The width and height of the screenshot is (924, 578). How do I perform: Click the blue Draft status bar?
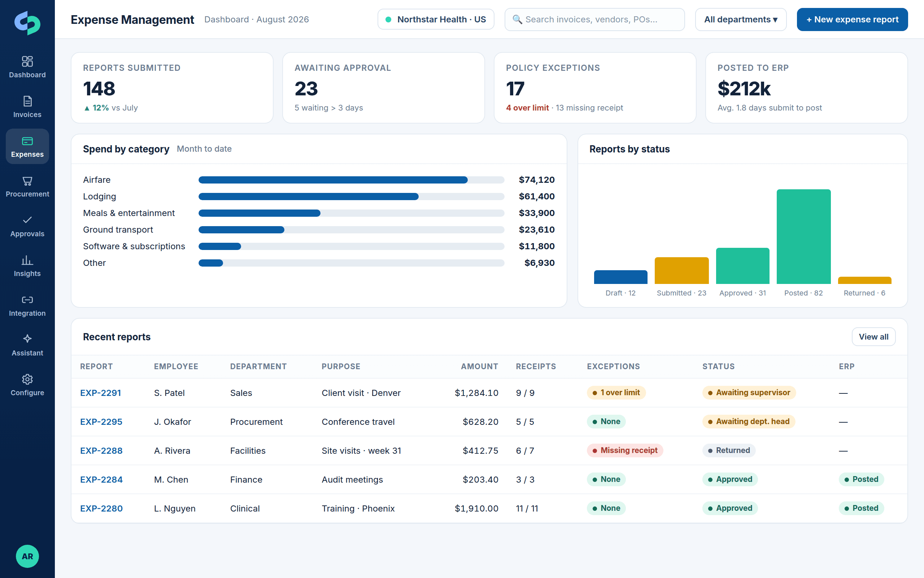(620, 277)
